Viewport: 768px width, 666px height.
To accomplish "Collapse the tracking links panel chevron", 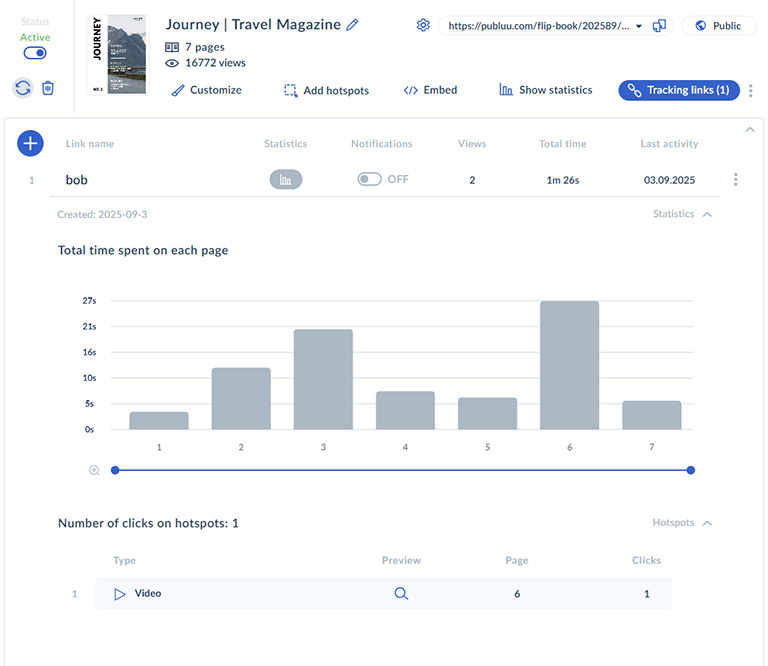I will click(x=749, y=130).
